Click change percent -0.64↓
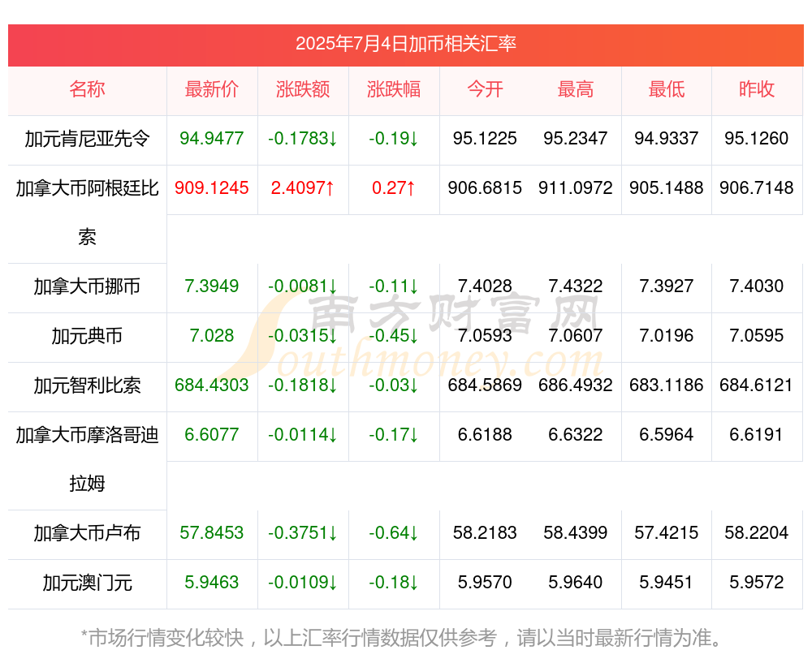812x663 pixels. [394, 532]
